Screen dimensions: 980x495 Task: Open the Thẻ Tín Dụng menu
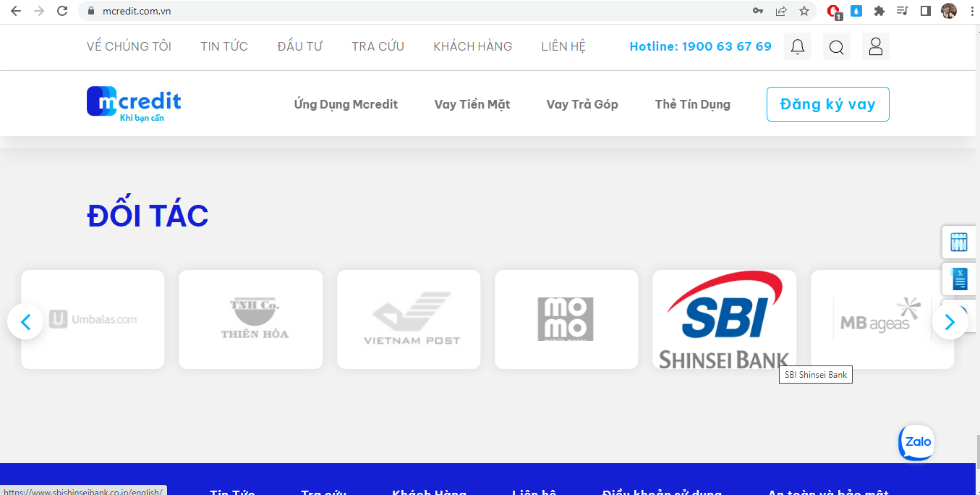(x=692, y=104)
